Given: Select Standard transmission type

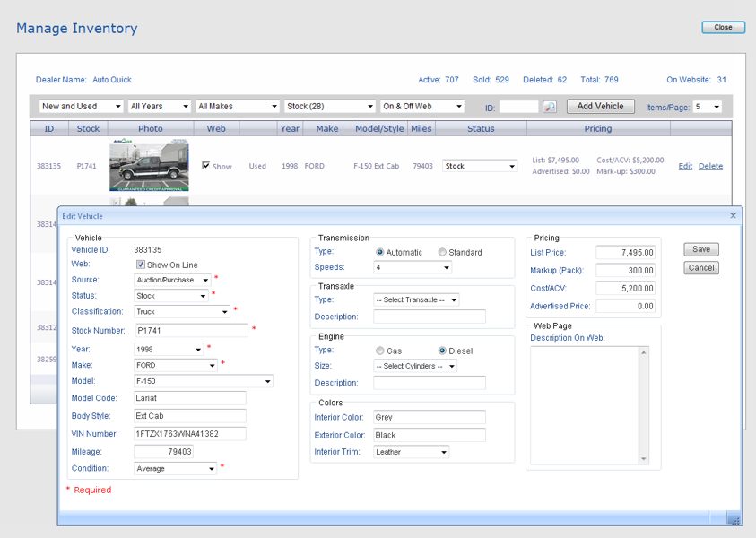Looking at the screenshot, I should pos(442,252).
